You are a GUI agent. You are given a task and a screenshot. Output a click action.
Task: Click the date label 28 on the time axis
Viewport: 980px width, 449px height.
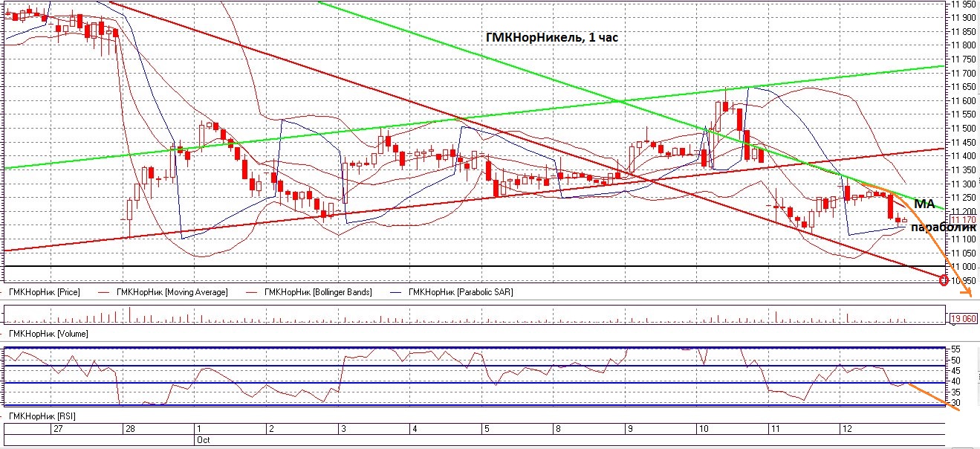(129, 429)
